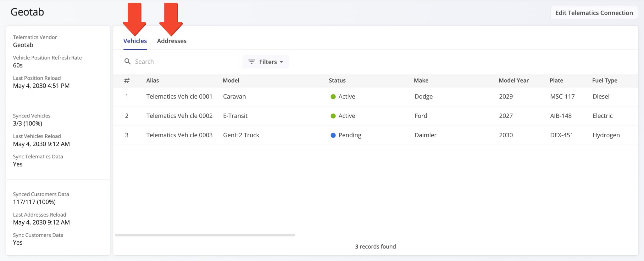Click the Dodge make cell
The image size is (644, 261).
(x=424, y=97)
